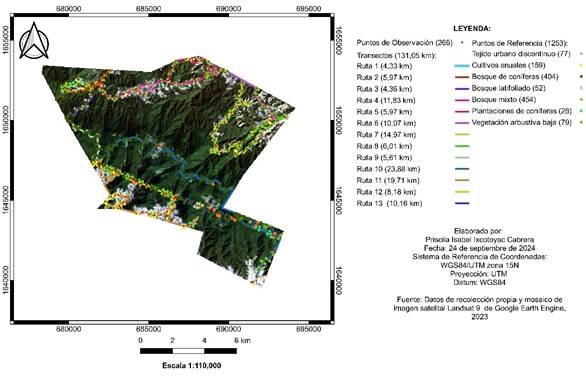This screenshot has height=380, width=586.
Task: Click the north arrow compass icon
Action: pyautogui.click(x=34, y=41)
